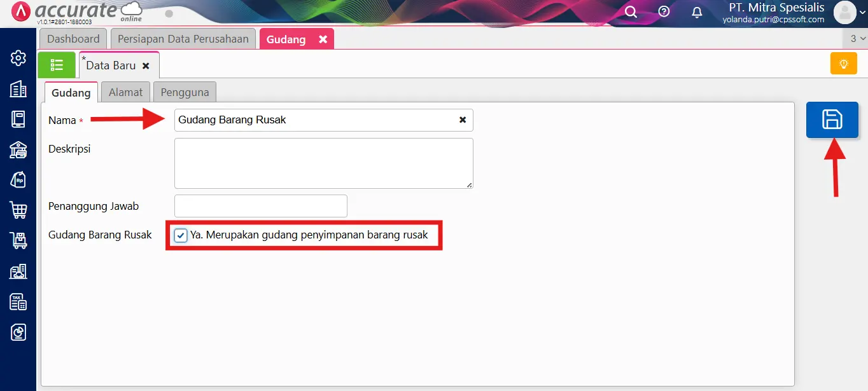Open the Purchase shopping cart icon
This screenshot has width=868, height=391.
(x=18, y=210)
